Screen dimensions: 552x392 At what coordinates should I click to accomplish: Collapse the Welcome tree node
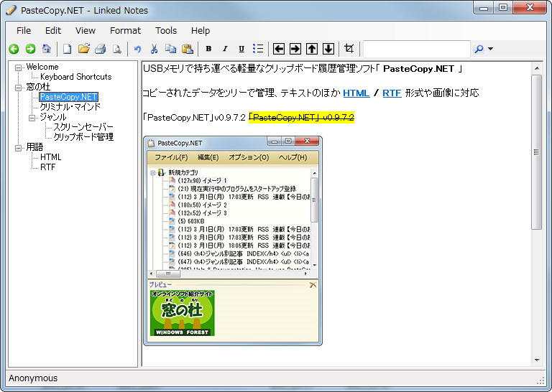point(18,67)
